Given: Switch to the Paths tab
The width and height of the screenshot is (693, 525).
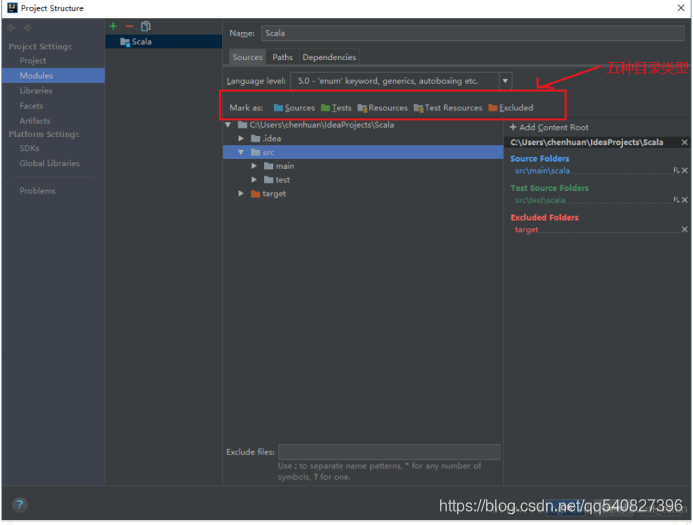Looking at the screenshot, I should [282, 57].
